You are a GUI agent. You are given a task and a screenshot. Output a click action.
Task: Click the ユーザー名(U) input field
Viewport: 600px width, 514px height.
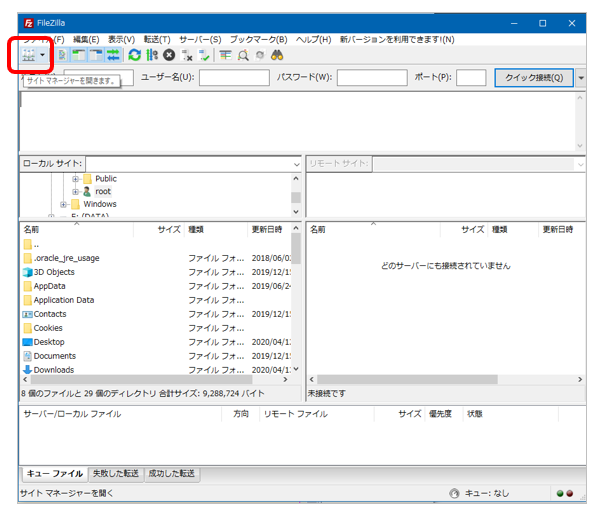pyautogui.click(x=234, y=77)
